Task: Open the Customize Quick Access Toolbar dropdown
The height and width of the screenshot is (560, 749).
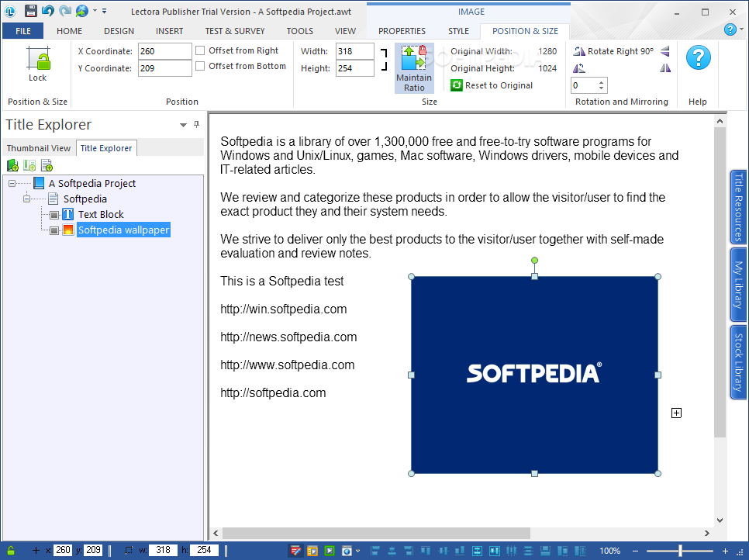Action: [104, 11]
